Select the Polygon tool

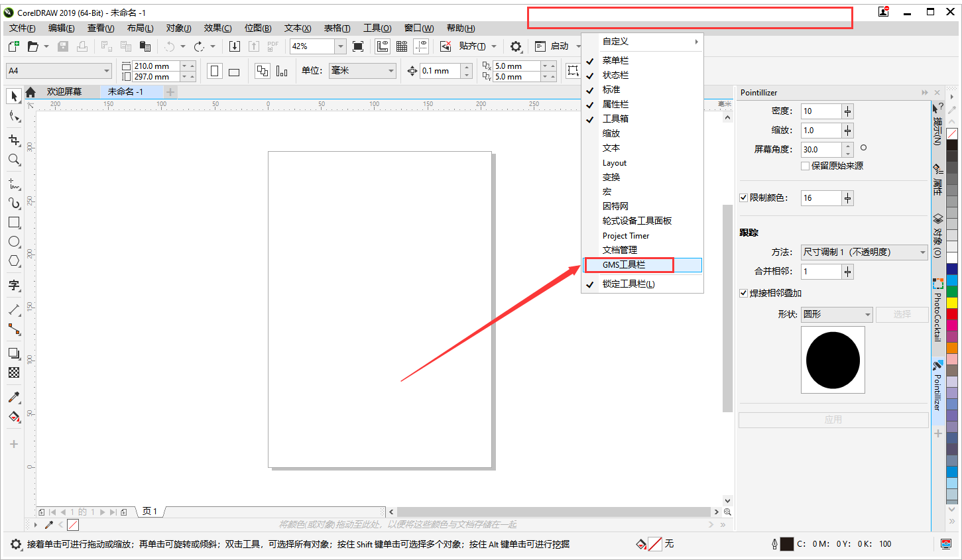pyautogui.click(x=14, y=261)
